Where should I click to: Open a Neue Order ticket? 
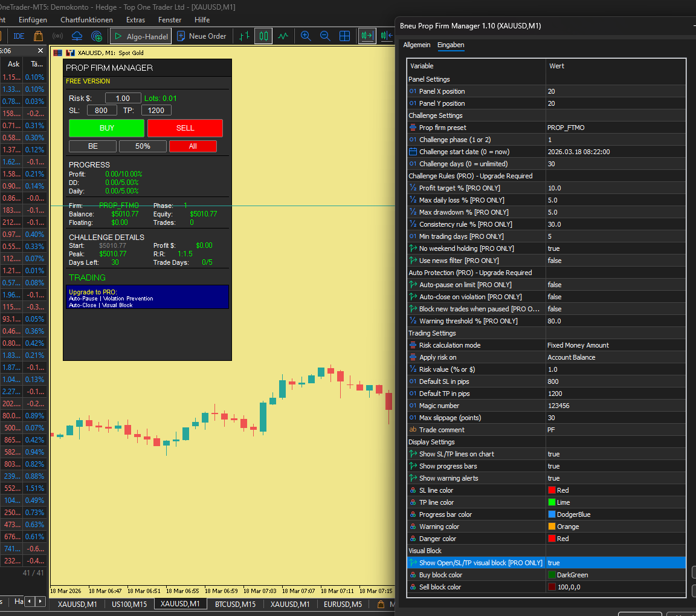coord(202,36)
